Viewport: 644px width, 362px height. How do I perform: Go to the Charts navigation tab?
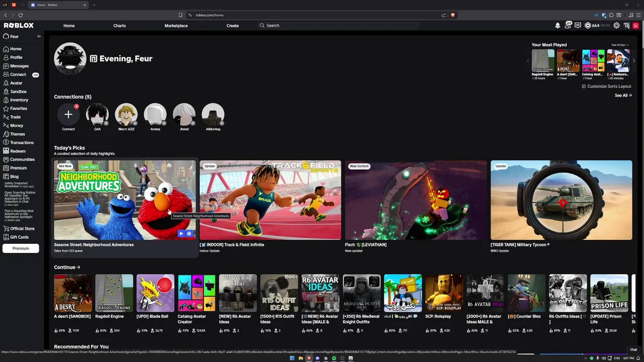point(120,26)
